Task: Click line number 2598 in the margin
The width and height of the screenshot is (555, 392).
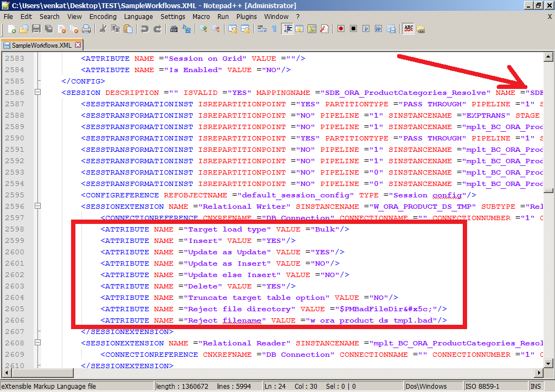Action: [15, 229]
